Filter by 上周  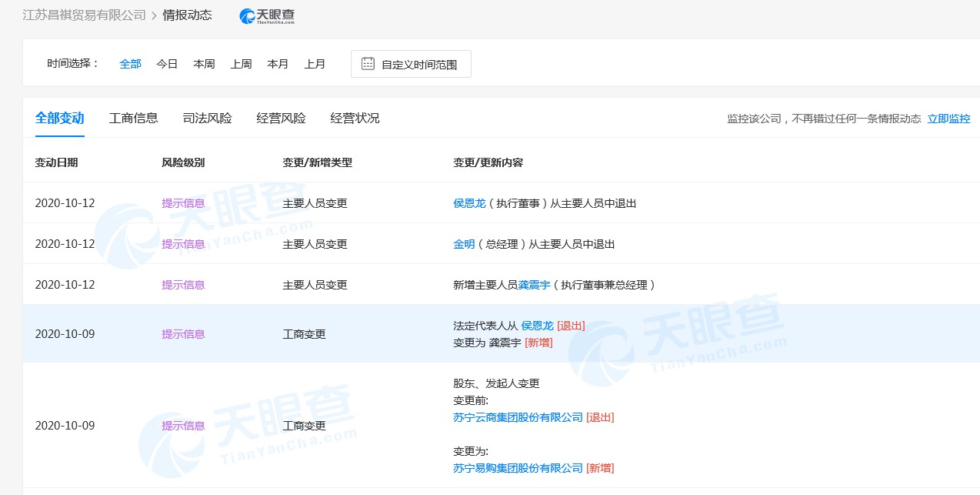[x=241, y=64]
